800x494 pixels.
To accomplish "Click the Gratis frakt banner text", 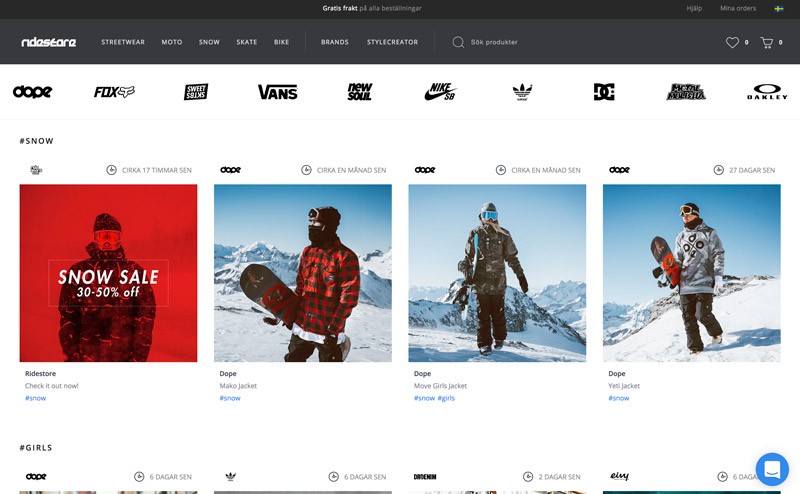I will (x=371, y=8).
